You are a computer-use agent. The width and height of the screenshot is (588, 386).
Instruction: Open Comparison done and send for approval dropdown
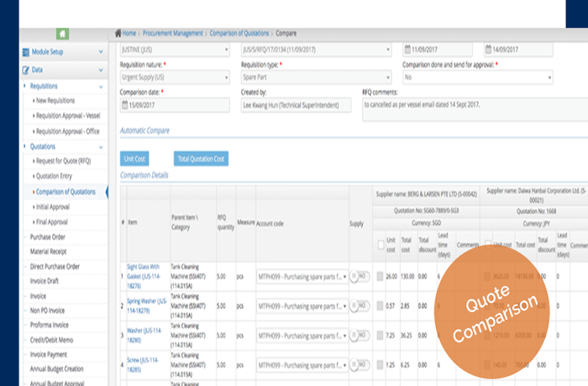pyautogui.click(x=477, y=77)
